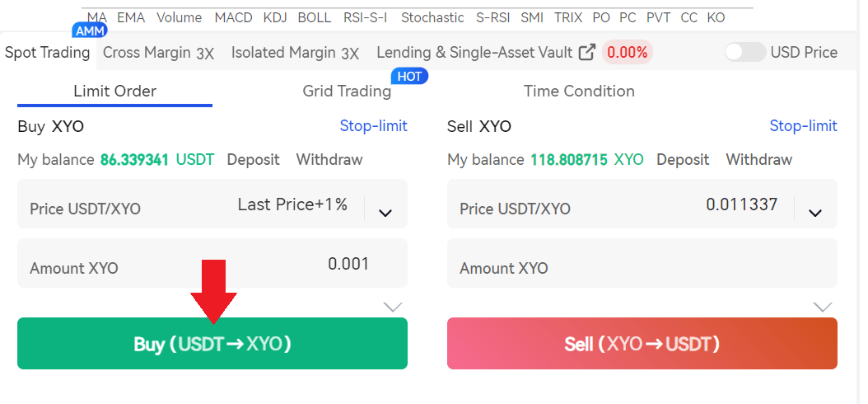Switch to the Grid Trading tab
Viewport: 868px width, 404px height.
347,91
